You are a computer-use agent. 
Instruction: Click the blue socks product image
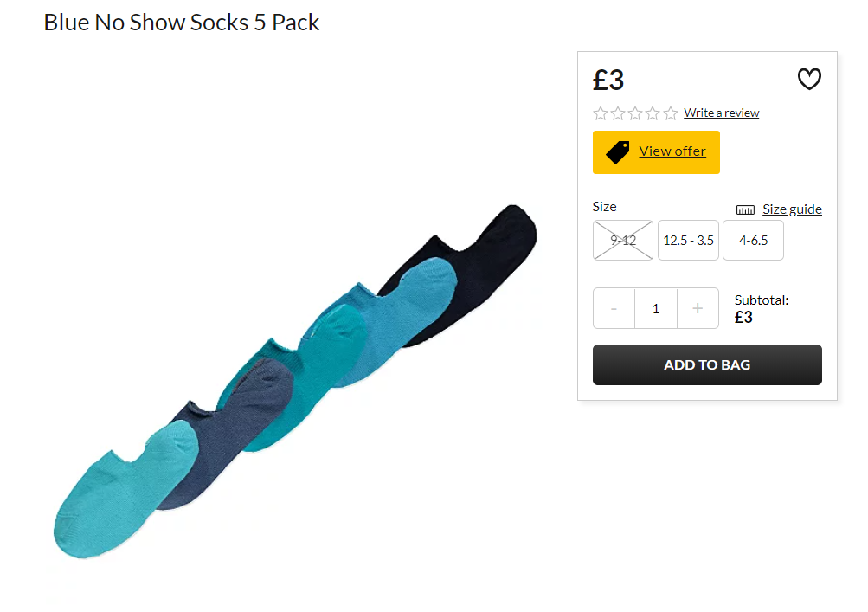pos(295,381)
